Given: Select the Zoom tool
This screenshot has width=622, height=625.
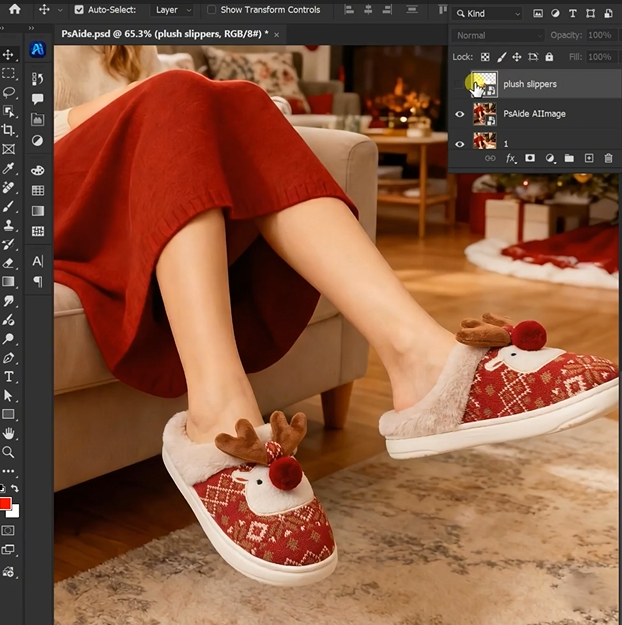Looking at the screenshot, I should point(8,452).
